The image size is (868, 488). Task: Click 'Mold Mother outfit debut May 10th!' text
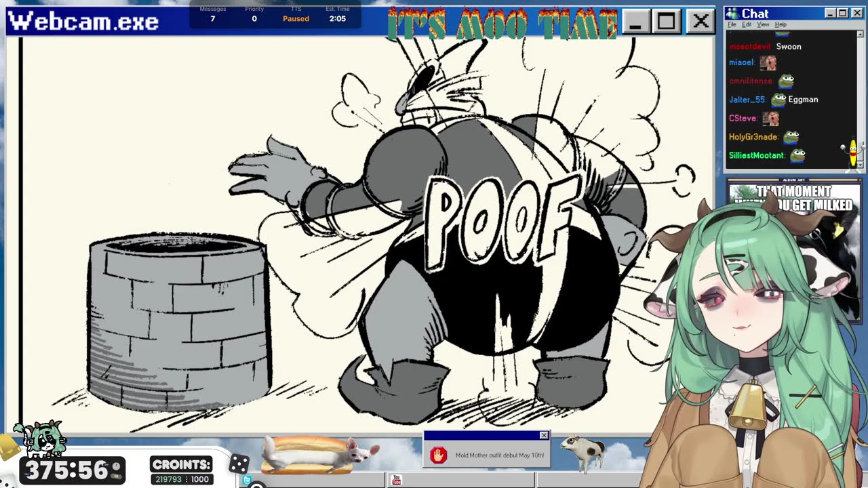499,455
